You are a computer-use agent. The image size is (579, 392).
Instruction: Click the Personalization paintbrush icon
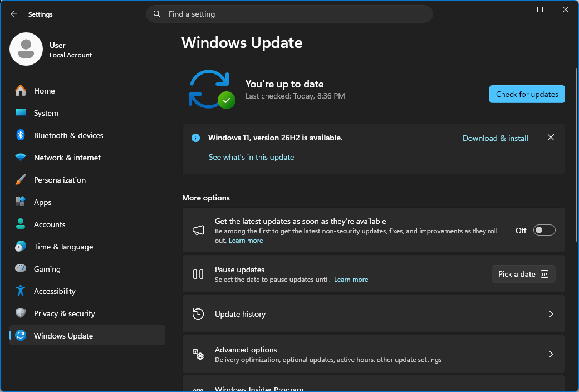21,179
